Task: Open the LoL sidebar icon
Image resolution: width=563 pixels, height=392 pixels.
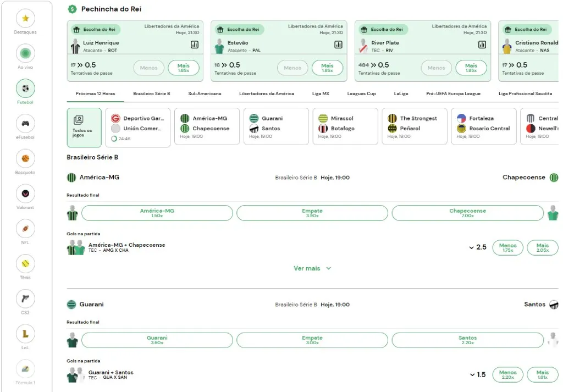Action: [x=25, y=334]
